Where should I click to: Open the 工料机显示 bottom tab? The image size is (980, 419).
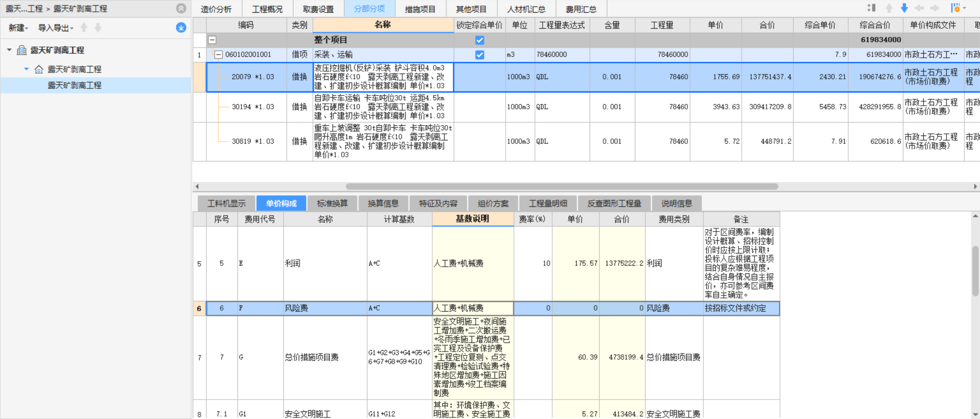pos(226,203)
